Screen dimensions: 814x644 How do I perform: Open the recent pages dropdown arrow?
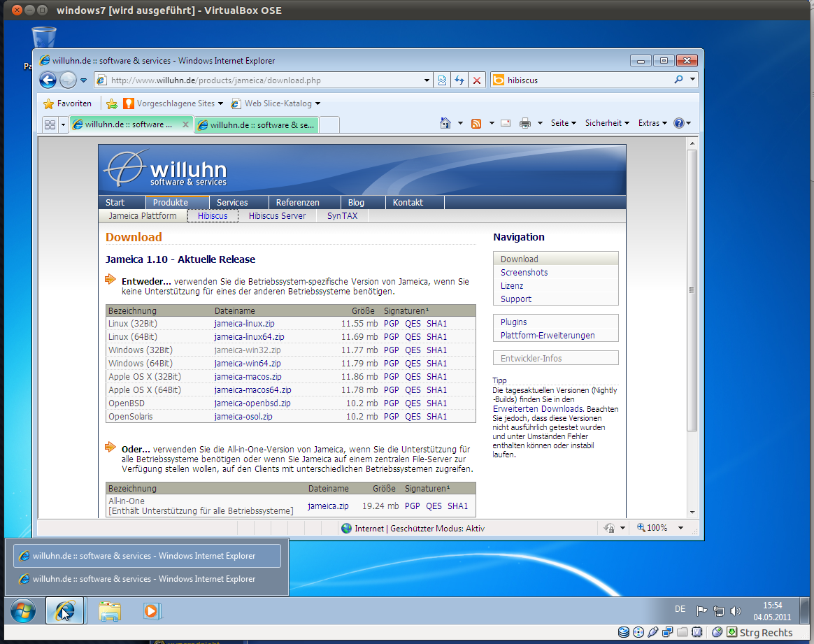[84, 80]
